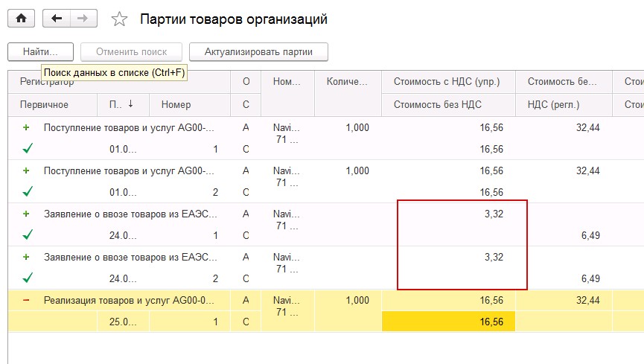The height and width of the screenshot is (364, 644).
Task: Select the Стоимость с НДС (упр.) column header
Action: [447, 82]
